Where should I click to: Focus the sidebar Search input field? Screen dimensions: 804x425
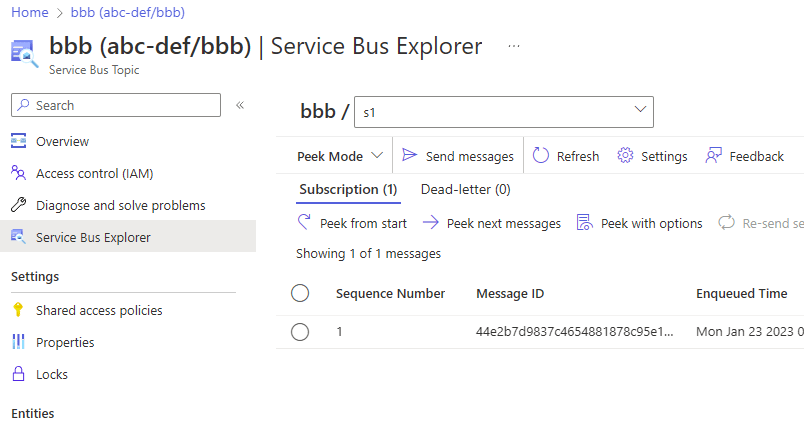tap(116, 105)
